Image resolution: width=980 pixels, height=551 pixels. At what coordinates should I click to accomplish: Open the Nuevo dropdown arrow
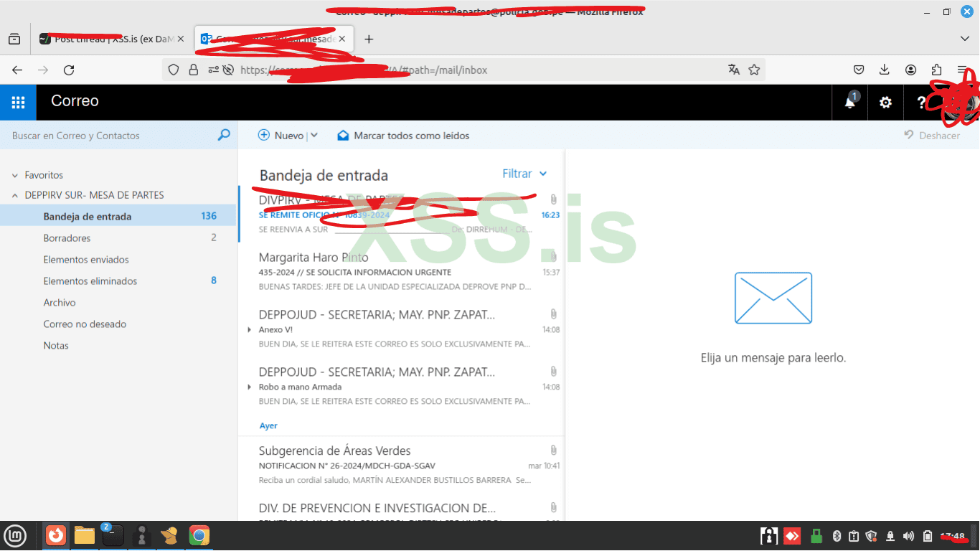pyautogui.click(x=314, y=135)
